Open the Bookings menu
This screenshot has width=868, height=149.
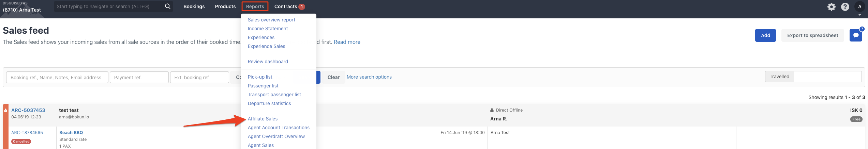(x=194, y=6)
